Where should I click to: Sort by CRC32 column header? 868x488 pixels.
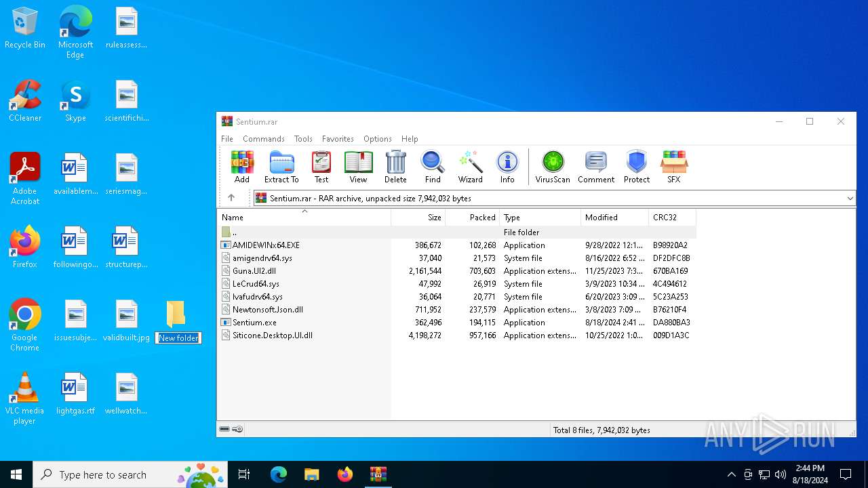coord(672,218)
